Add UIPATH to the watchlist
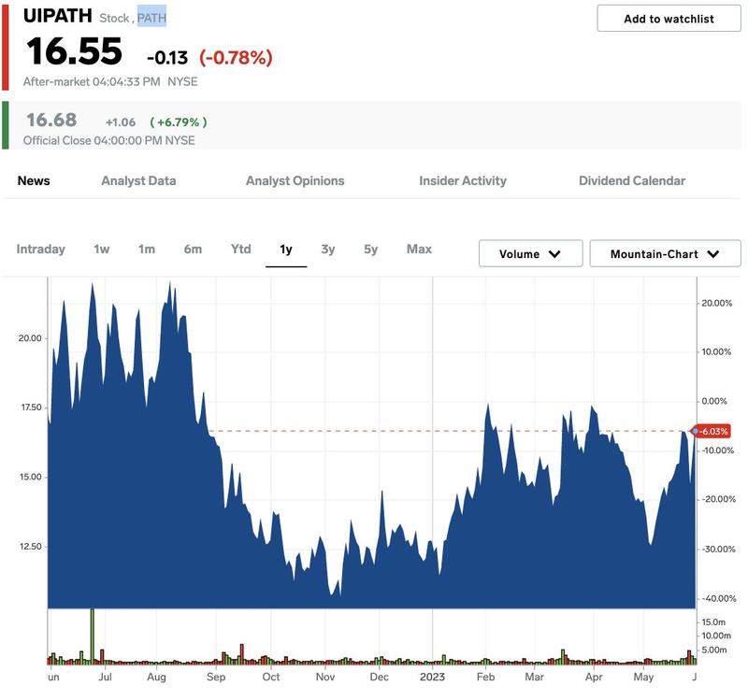Screen dimensions: 748x700 pyautogui.click(x=669, y=19)
